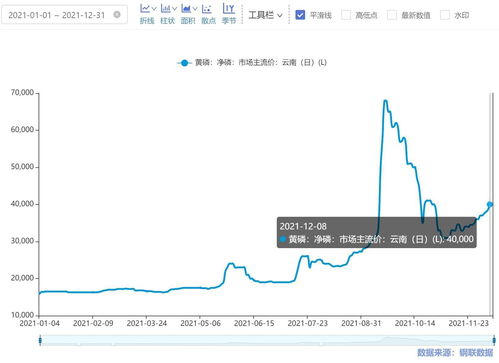Toggle the 黄磷 净磷 legend series marker
Image resolution: width=499 pixels, height=363 pixels.
(184, 63)
